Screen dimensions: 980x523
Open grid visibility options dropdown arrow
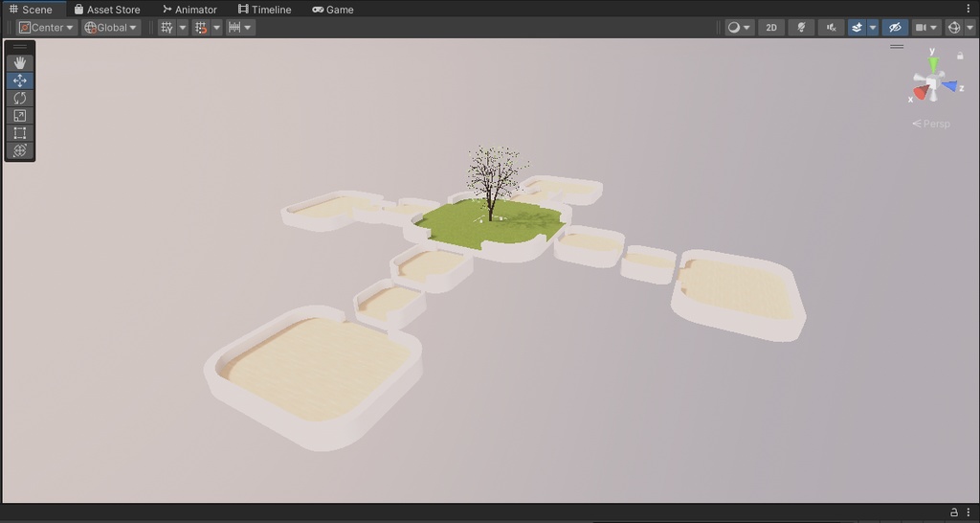point(183,28)
